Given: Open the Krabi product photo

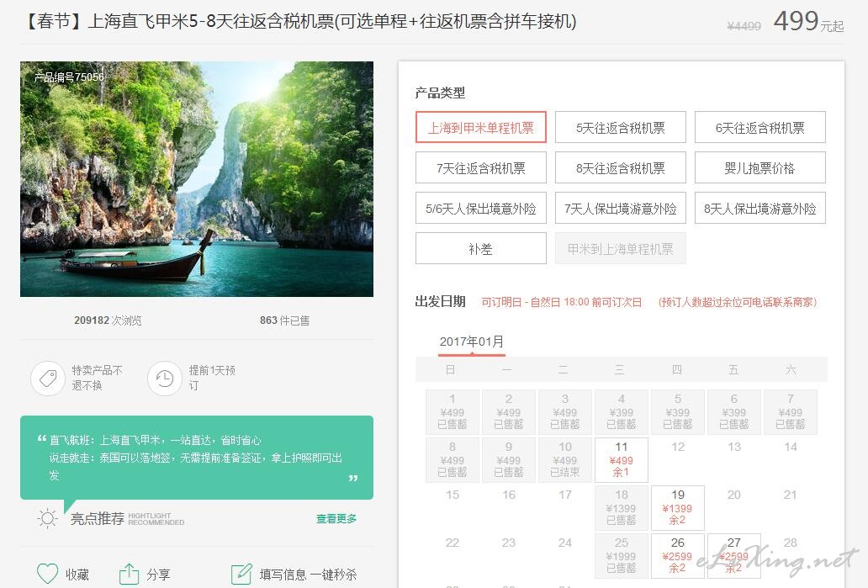Looking at the screenshot, I should click(x=197, y=179).
